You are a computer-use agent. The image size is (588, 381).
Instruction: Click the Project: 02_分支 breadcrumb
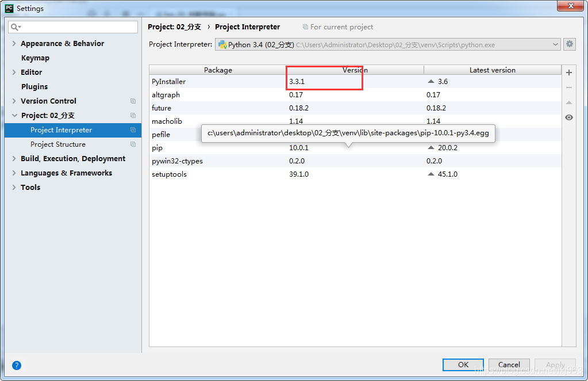point(174,27)
